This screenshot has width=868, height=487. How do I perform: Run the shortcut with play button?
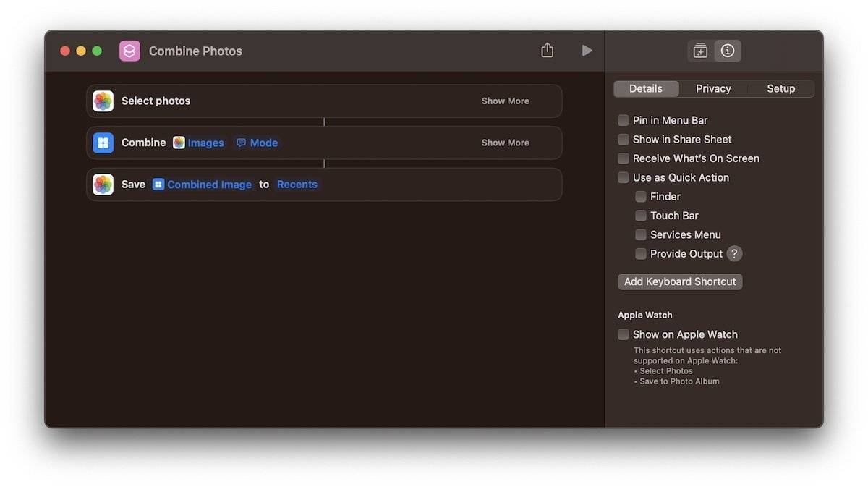click(587, 51)
